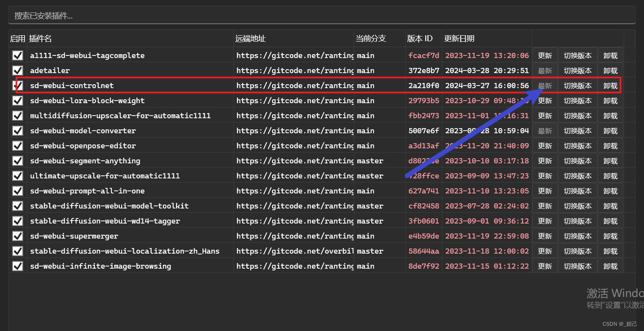Viewport: 644px width, 331px height.
Task: Click 更新 for stable-diffusion-webui-wd14-tagger
Action: coord(545,221)
